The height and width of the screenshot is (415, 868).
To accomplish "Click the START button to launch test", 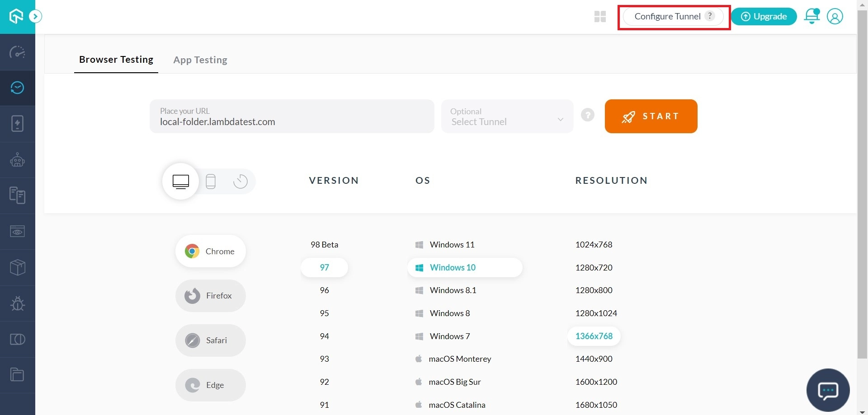I will click(651, 116).
